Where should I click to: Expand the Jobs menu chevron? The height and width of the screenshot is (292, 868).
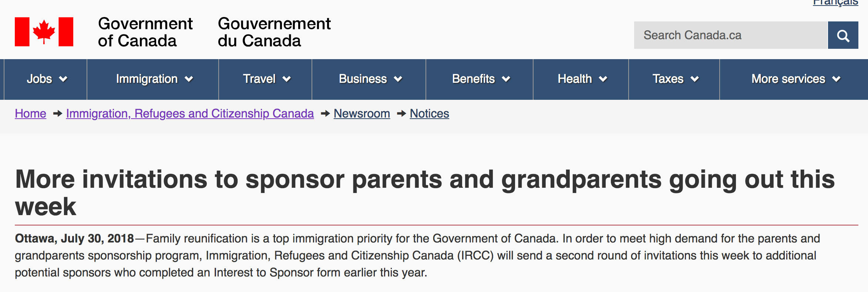coord(64,79)
